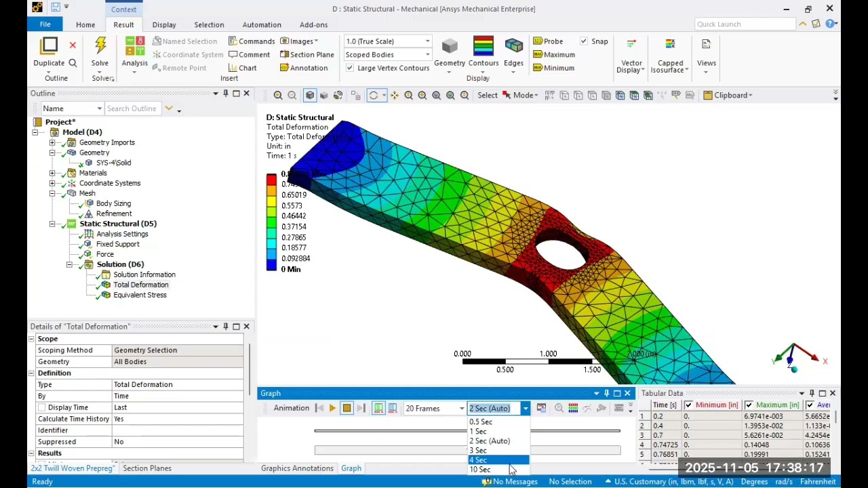
Task: Click the red legend color band
Action: (x=271, y=180)
